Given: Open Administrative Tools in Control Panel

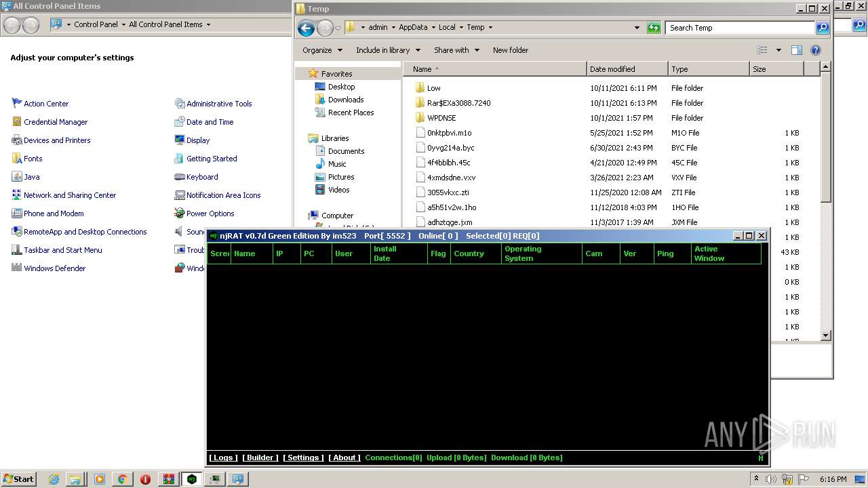Looking at the screenshot, I should tap(213, 104).
